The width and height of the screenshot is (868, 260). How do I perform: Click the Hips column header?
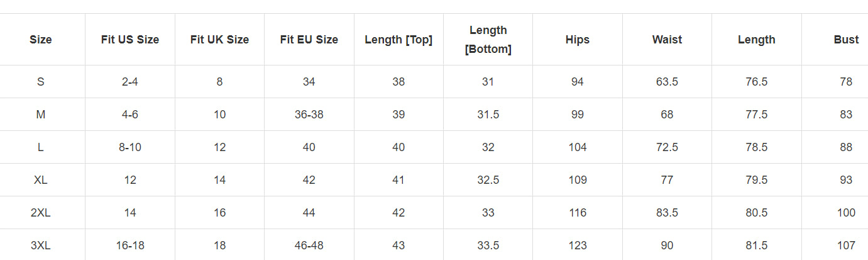pos(578,40)
